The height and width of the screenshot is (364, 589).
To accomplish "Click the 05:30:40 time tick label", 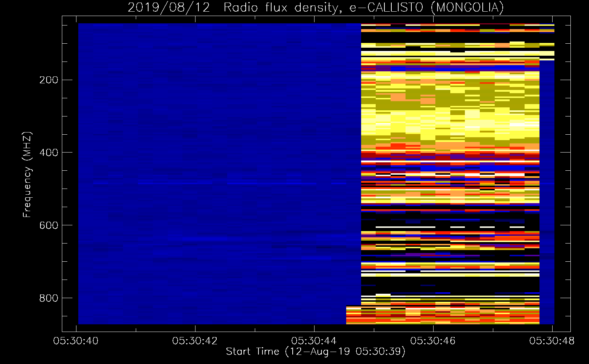I will coord(76,341).
